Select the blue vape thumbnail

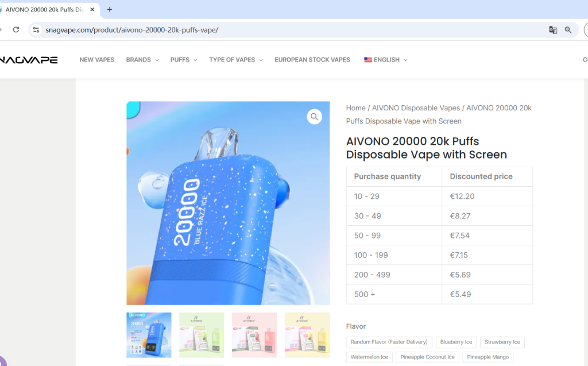click(x=149, y=335)
